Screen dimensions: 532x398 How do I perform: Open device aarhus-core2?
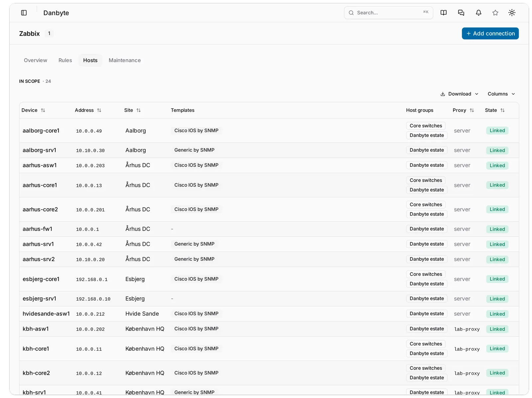(40, 209)
